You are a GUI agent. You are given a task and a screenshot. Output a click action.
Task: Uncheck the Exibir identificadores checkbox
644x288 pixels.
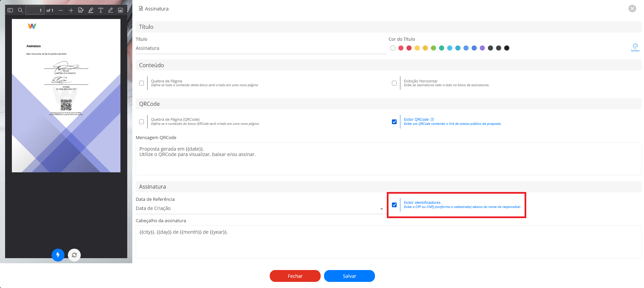[394, 205]
